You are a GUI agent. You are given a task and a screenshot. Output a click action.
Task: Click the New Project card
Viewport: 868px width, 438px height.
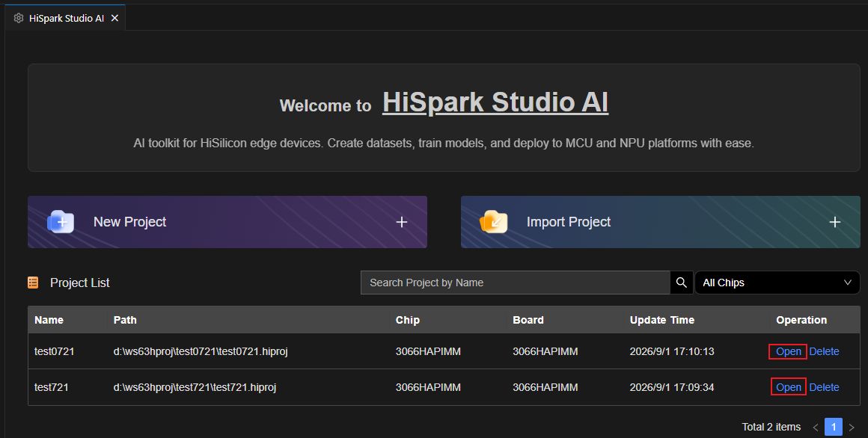click(x=227, y=222)
